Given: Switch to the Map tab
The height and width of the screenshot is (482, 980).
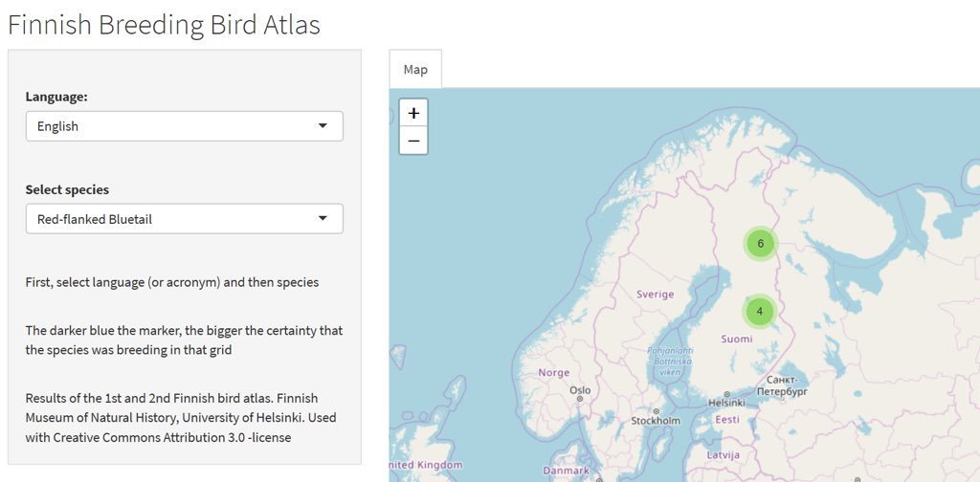Looking at the screenshot, I should tap(415, 70).
